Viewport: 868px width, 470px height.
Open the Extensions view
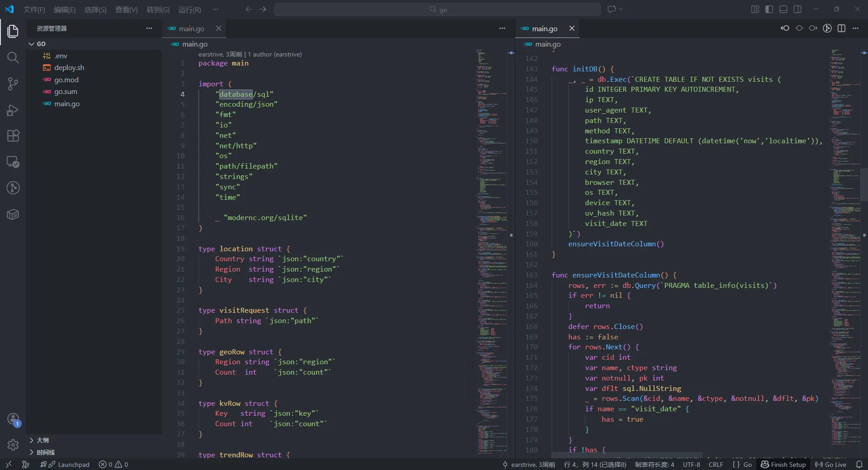13,136
